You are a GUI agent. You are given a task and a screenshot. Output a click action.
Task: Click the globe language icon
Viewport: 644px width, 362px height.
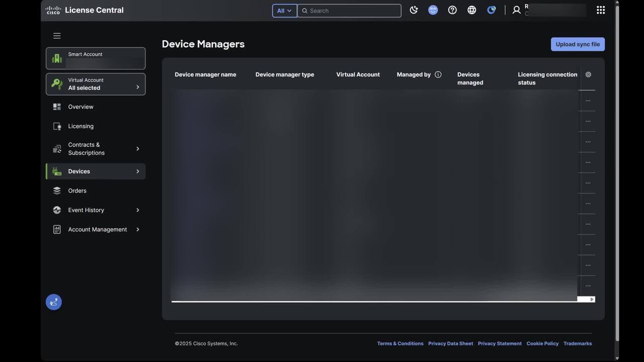point(471,10)
